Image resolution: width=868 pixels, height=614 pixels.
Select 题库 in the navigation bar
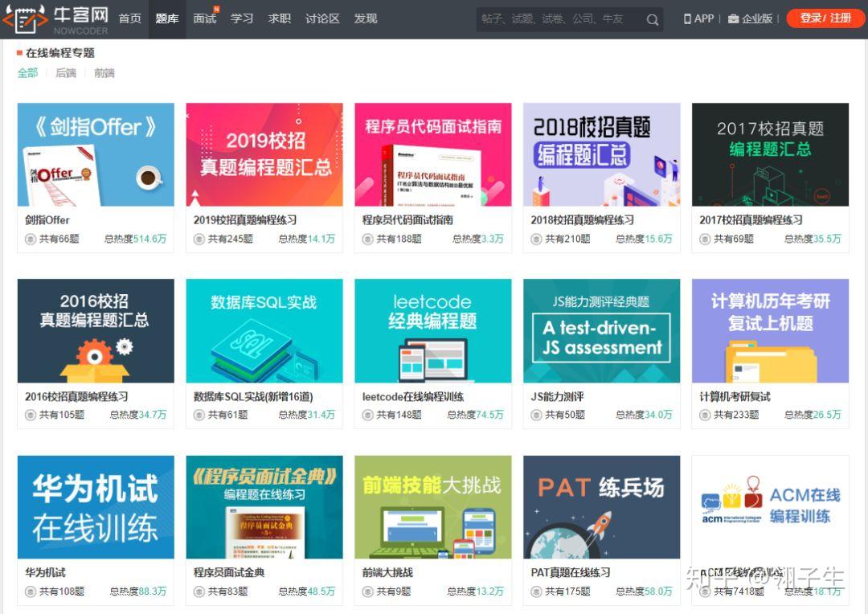[x=167, y=18]
